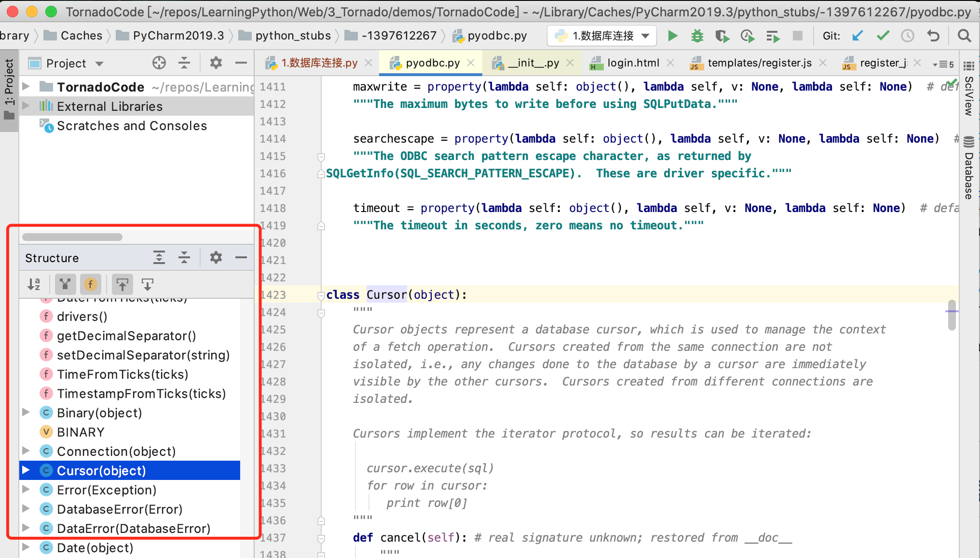980x558 pixels.
Task: Select Scratches and Consoles item
Action: click(x=132, y=126)
